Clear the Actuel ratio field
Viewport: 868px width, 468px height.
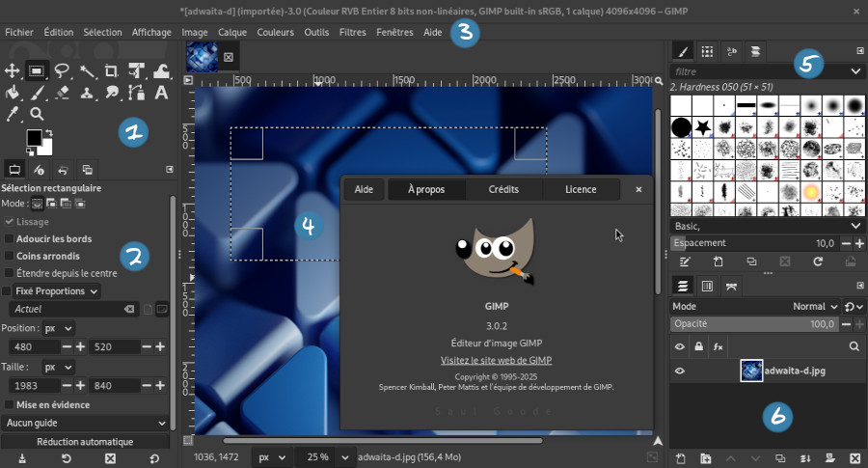[x=129, y=309]
